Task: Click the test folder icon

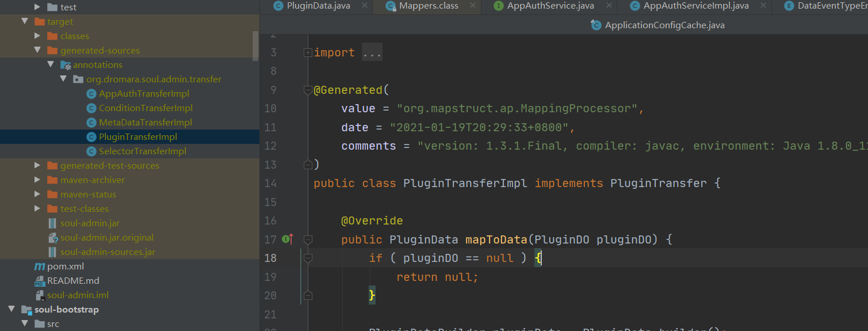Action: click(52, 7)
